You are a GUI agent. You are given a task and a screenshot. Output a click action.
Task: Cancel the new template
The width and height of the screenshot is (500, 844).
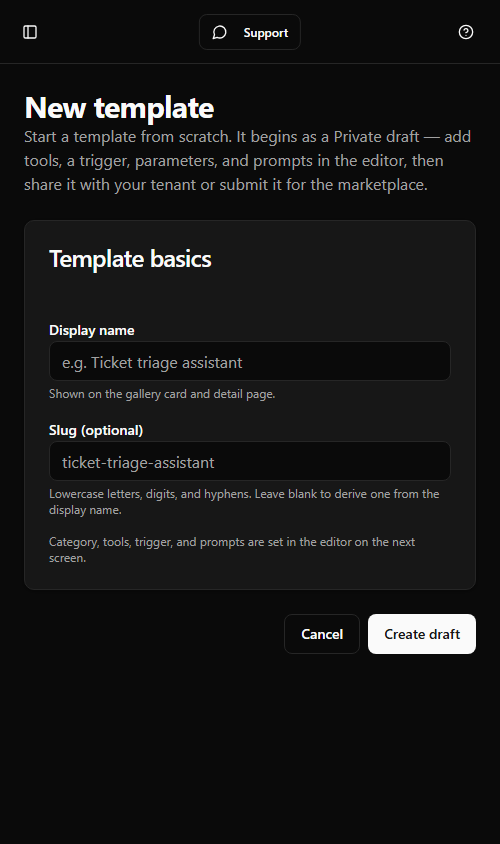tap(322, 634)
